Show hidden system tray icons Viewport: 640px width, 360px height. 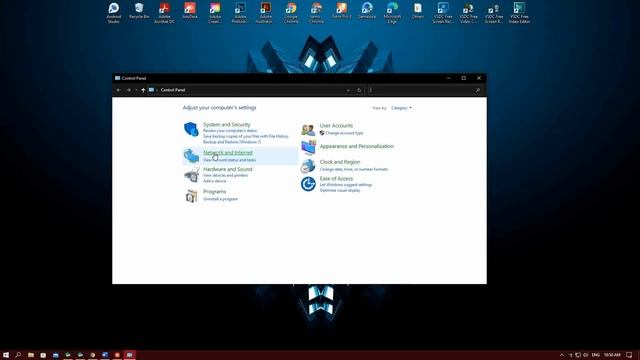pos(562,355)
